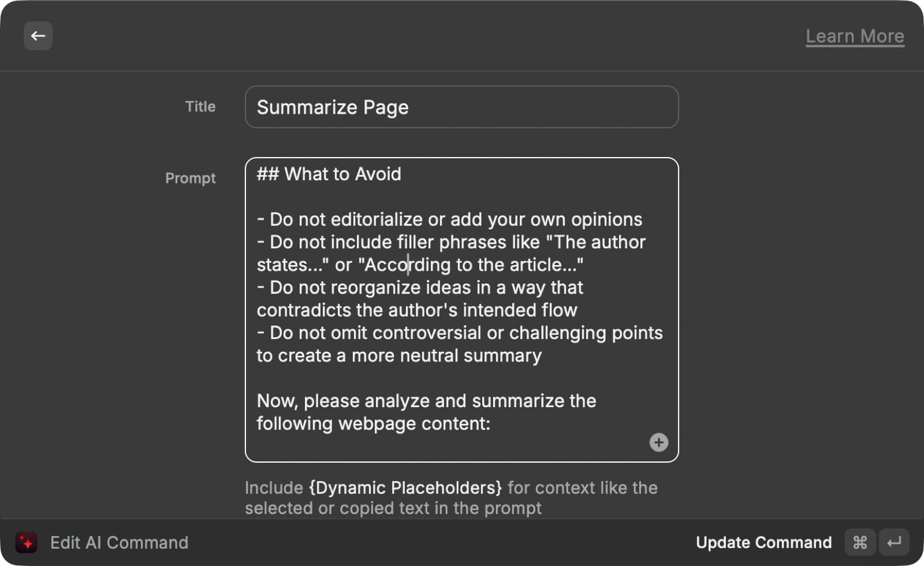The width and height of the screenshot is (924, 566).
Task: Place cursor in 'Do not include filler phrases' line
Action: point(451,242)
